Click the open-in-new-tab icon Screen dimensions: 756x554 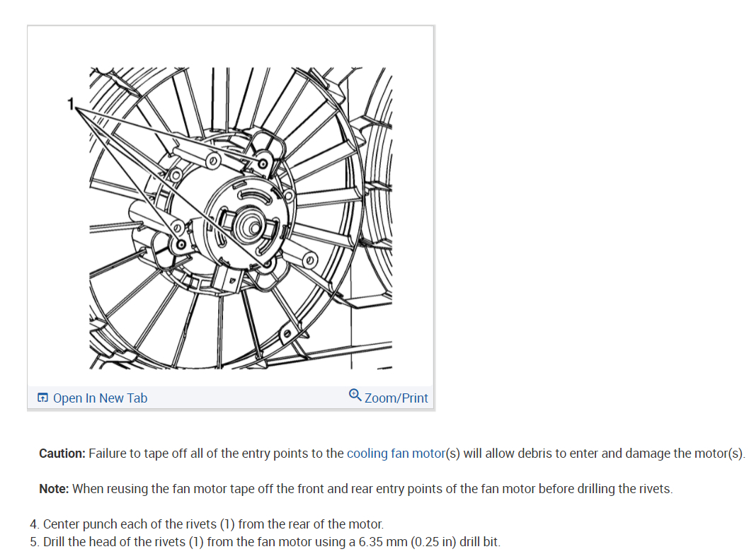tap(43, 398)
